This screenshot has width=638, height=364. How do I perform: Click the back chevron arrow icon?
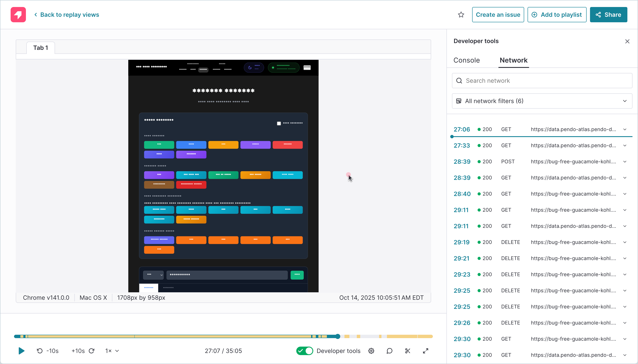tap(35, 15)
